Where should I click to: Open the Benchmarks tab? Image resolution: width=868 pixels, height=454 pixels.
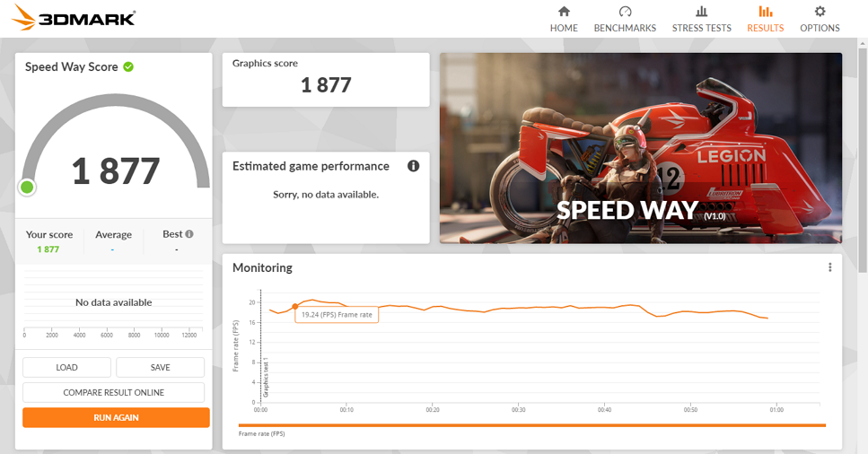click(625, 20)
